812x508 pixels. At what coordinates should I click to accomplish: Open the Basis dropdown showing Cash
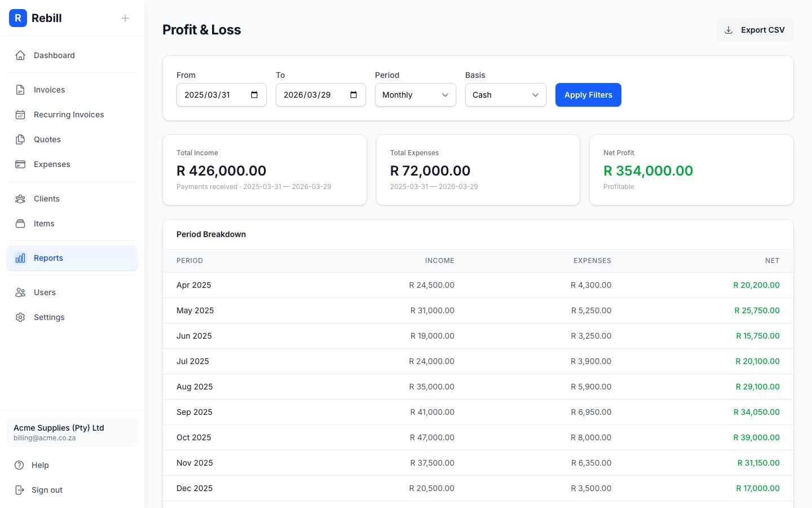(x=505, y=95)
